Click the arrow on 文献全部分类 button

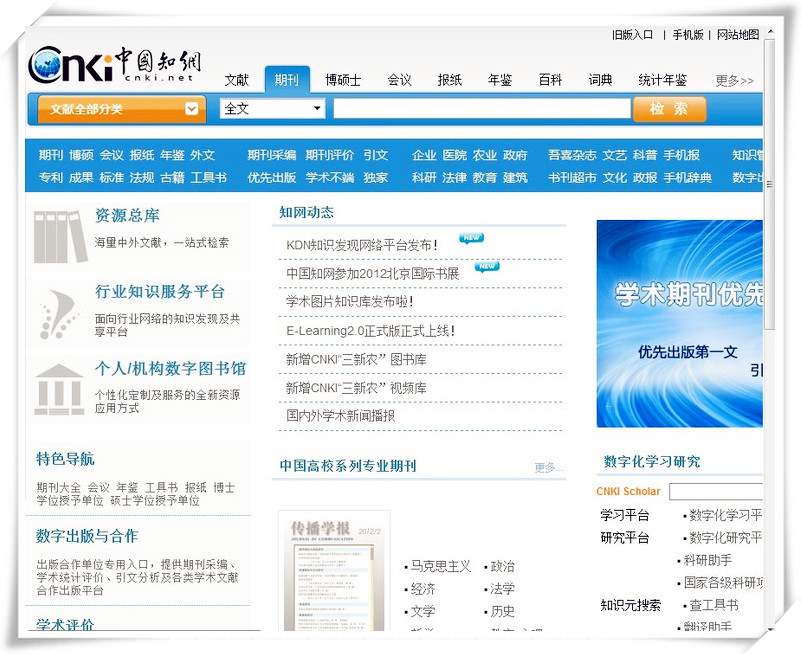coord(192,109)
